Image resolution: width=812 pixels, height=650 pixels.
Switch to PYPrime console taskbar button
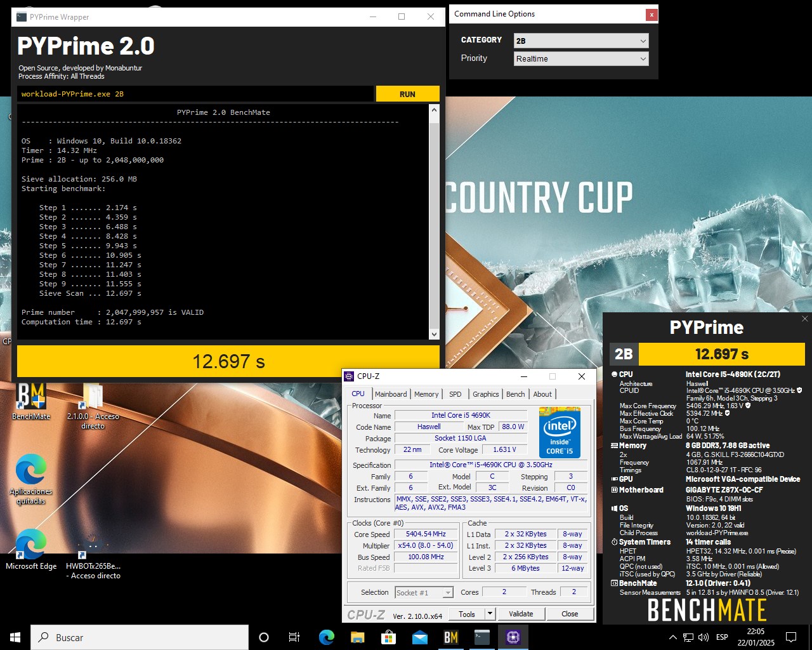click(482, 637)
